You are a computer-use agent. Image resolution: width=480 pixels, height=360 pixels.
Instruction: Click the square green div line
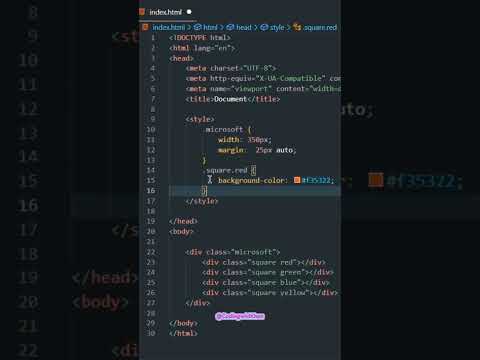268,272
